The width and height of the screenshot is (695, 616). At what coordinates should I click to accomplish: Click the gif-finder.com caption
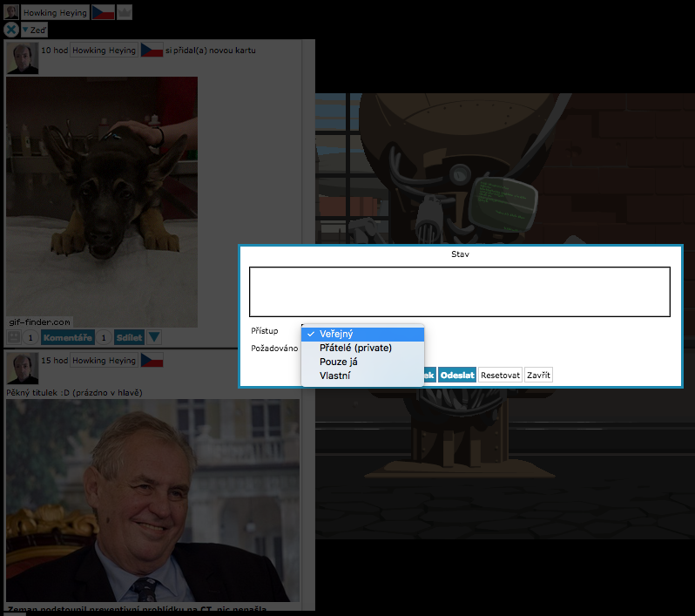39,322
